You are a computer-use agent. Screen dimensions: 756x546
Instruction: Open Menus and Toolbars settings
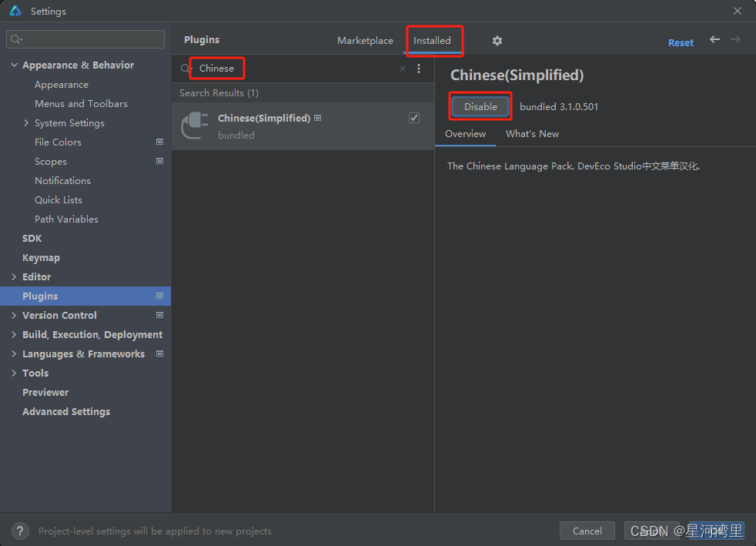click(x=81, y=104)
